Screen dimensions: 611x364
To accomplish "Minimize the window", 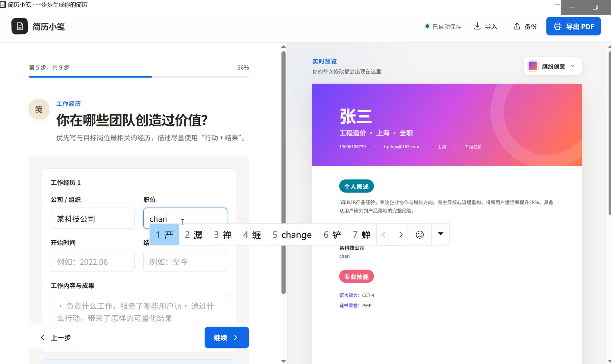I will click(x=572, y=7).
